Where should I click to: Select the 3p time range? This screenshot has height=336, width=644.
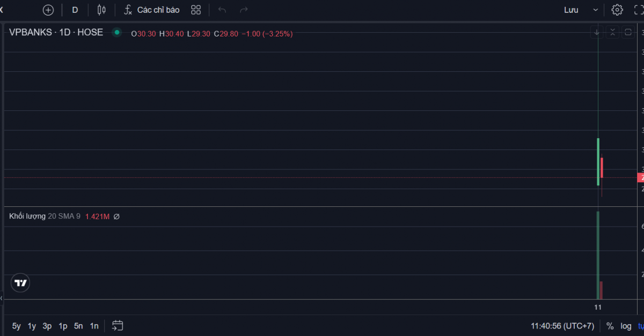47,326
